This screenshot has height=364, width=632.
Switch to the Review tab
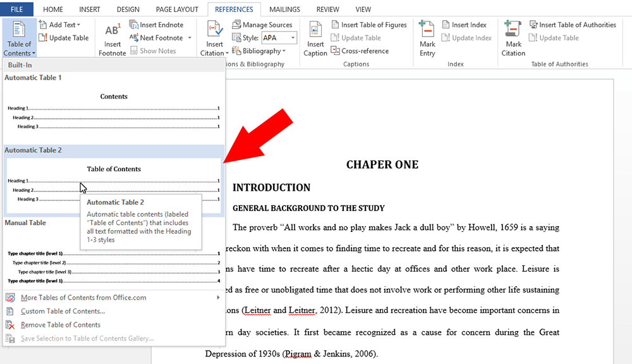click(x=327, y=9)
